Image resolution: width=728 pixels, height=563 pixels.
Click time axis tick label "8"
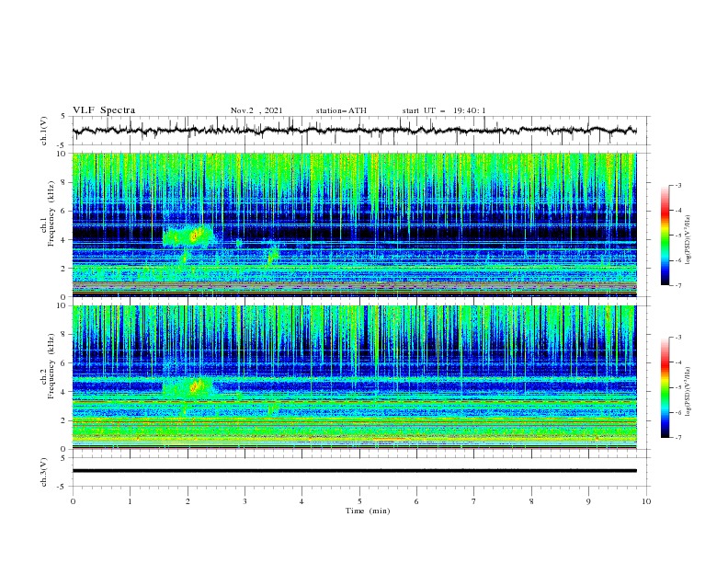531,501
